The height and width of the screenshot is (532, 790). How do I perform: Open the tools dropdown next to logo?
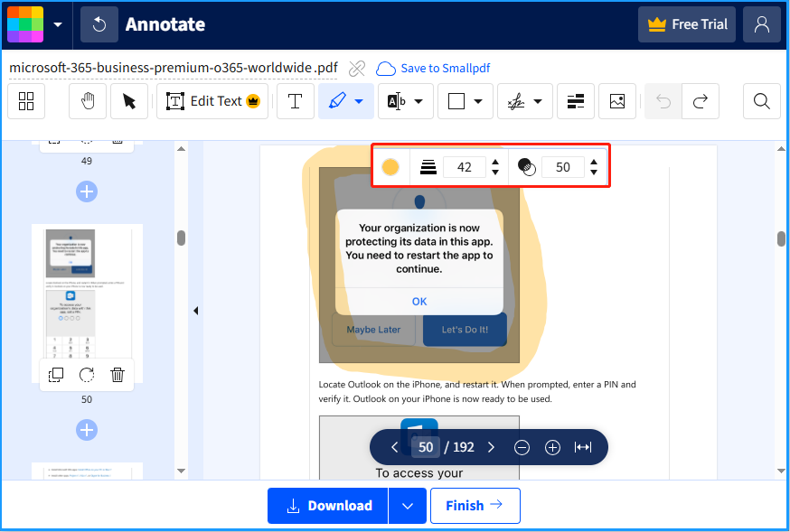pyautogui.click(x=58, y=24)
